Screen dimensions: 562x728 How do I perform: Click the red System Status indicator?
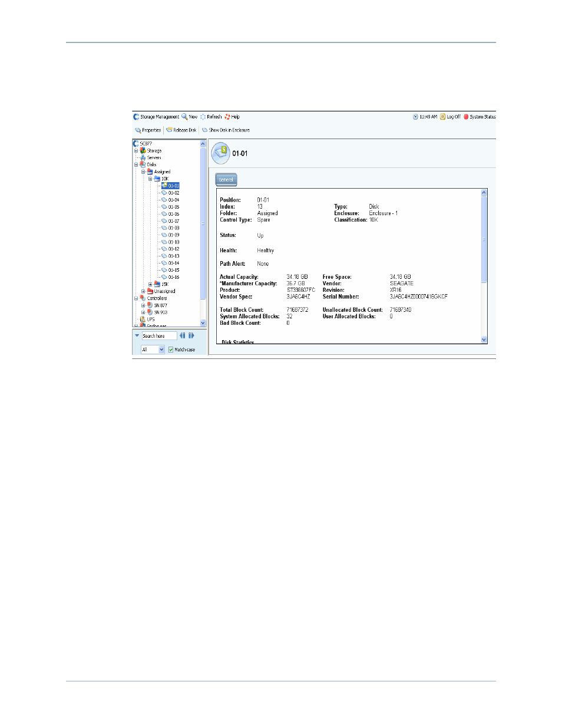[466, 117]
